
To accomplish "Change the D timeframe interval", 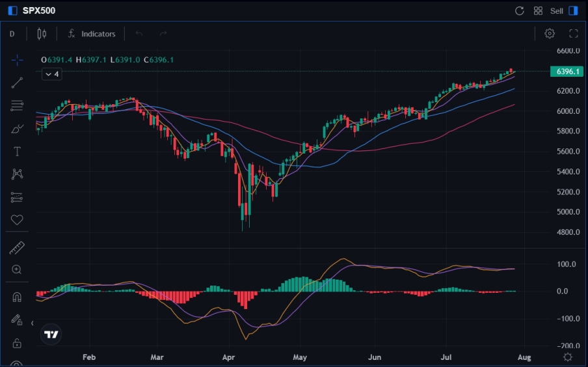I will (12, 34).
